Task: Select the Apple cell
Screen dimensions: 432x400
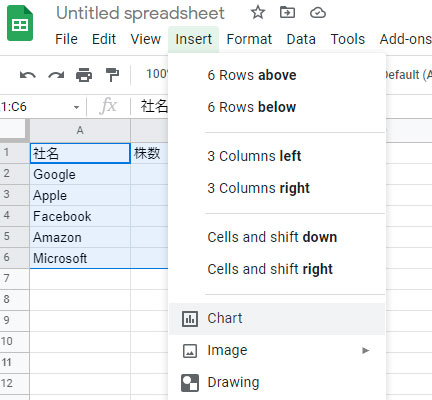Action: (x=80, y=195)
